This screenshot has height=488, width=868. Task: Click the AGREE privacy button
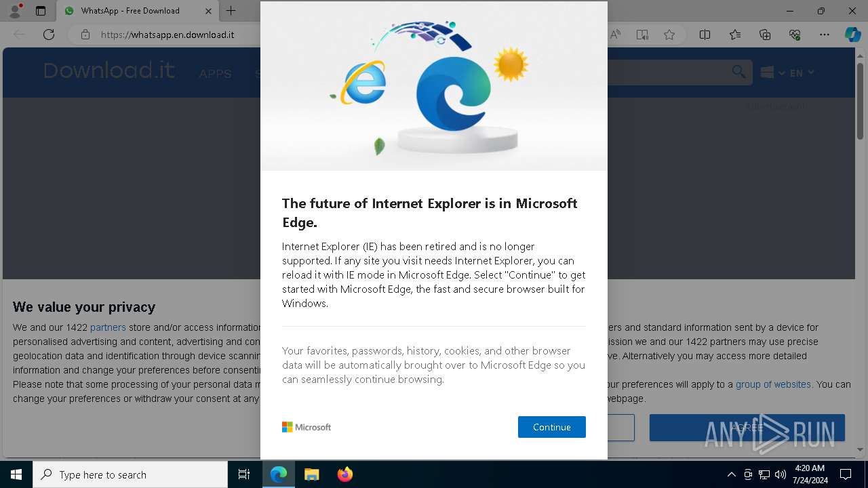pyautogui.click(x=747, y=428)
